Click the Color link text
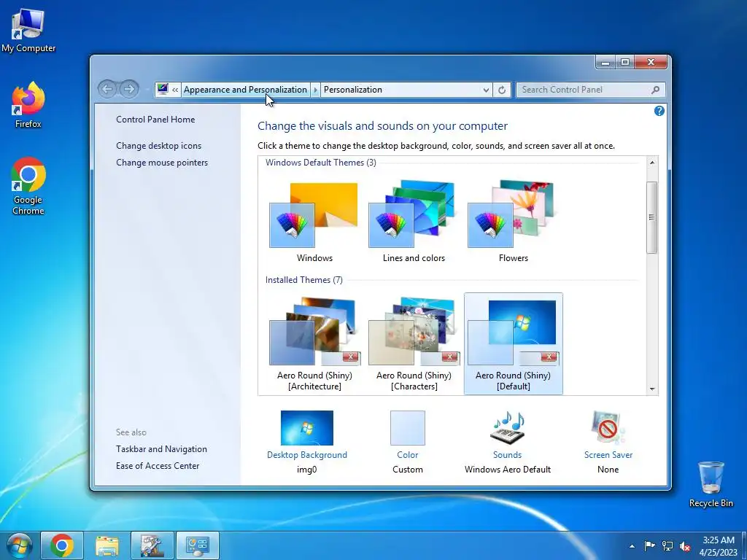Screen dimensions: 747x560 tap(407, 455)
